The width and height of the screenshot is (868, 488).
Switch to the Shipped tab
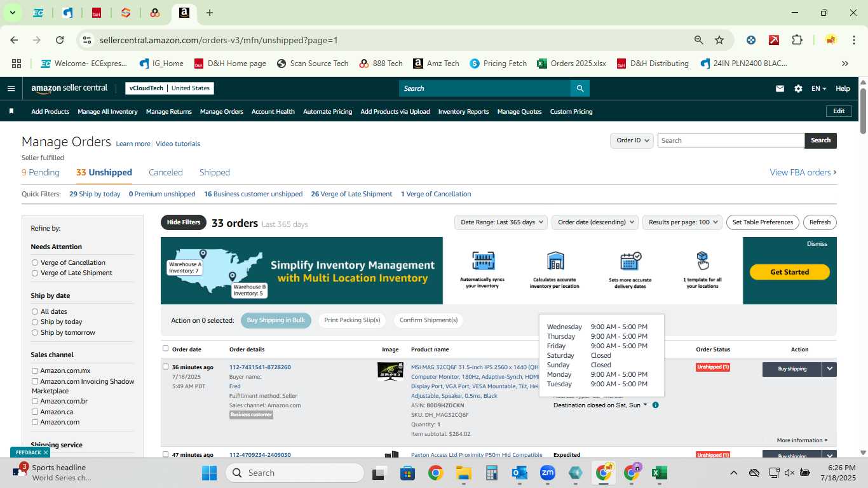click(x=215, y=172)
